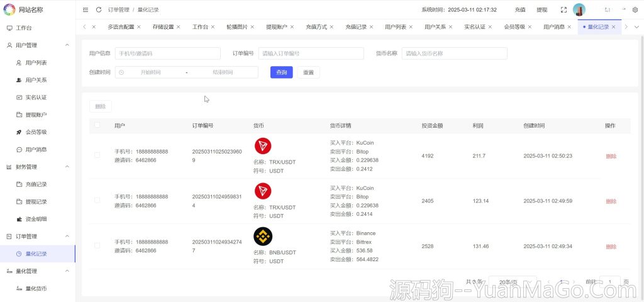Close the 实名认证 tab
The width and height of the screenshot is (644, 302).
(490, 26)
